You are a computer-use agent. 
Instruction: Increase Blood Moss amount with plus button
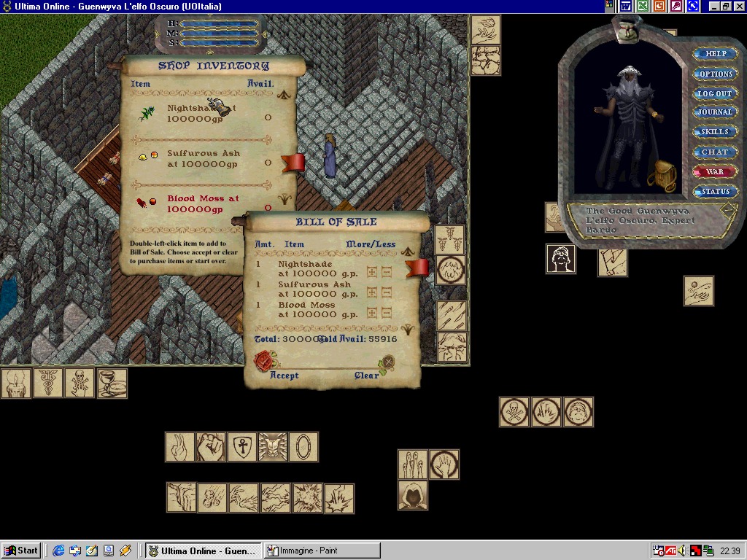click(371, 313)
